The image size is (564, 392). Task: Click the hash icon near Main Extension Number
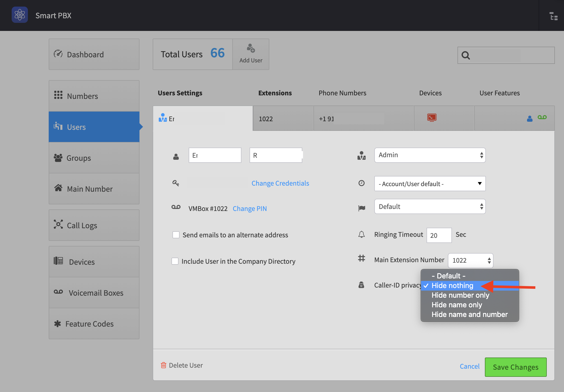[362, 258]
